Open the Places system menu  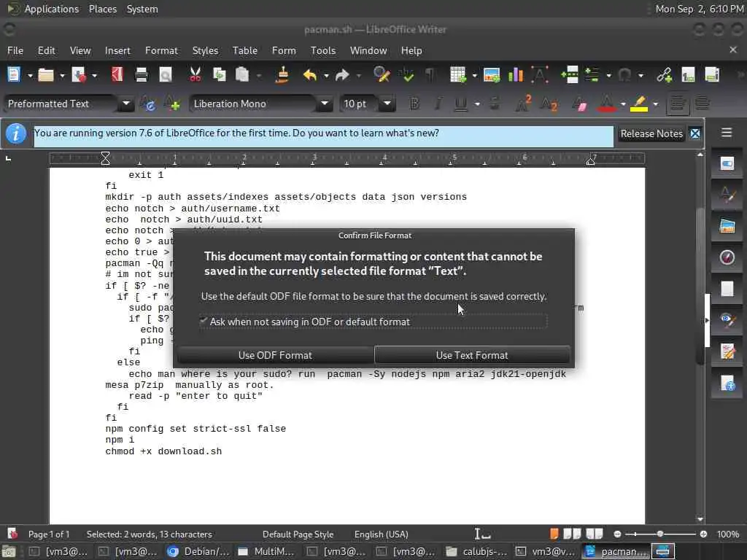point(102,9)
